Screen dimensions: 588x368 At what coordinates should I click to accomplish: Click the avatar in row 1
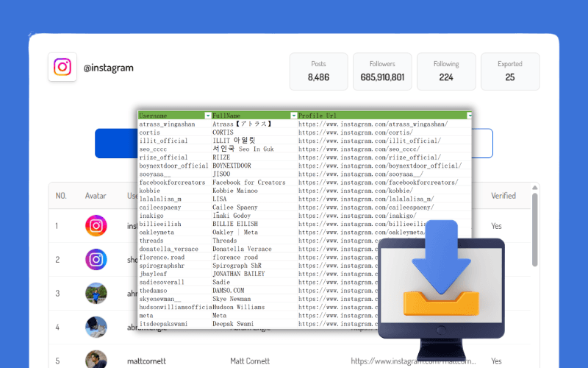(96, 226)
